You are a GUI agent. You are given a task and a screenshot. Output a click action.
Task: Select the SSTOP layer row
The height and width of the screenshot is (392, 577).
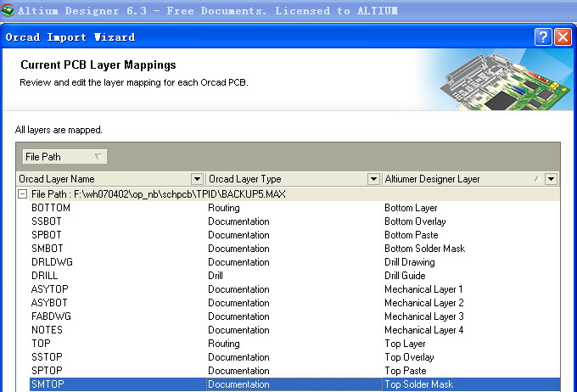click(294, 357)
